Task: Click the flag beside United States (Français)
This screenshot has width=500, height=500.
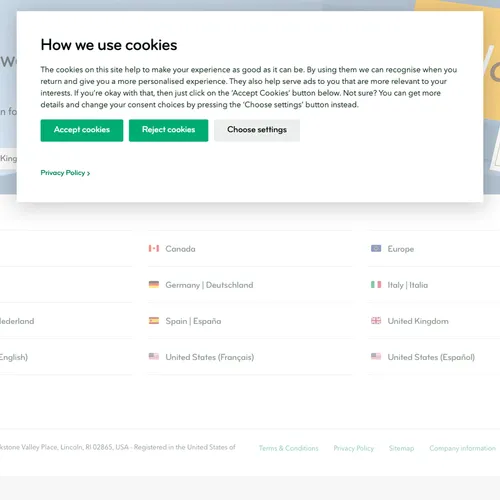Action: coord(154,356)
